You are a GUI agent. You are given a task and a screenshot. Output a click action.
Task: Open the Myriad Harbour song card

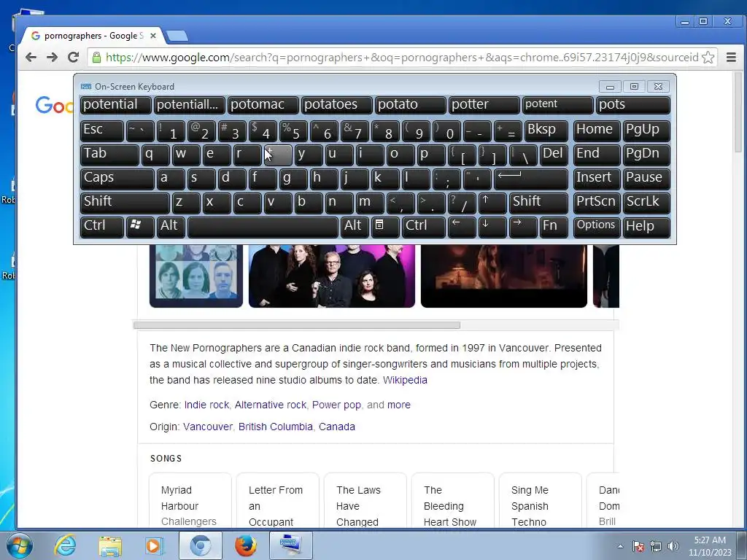(x=190, y=500)
